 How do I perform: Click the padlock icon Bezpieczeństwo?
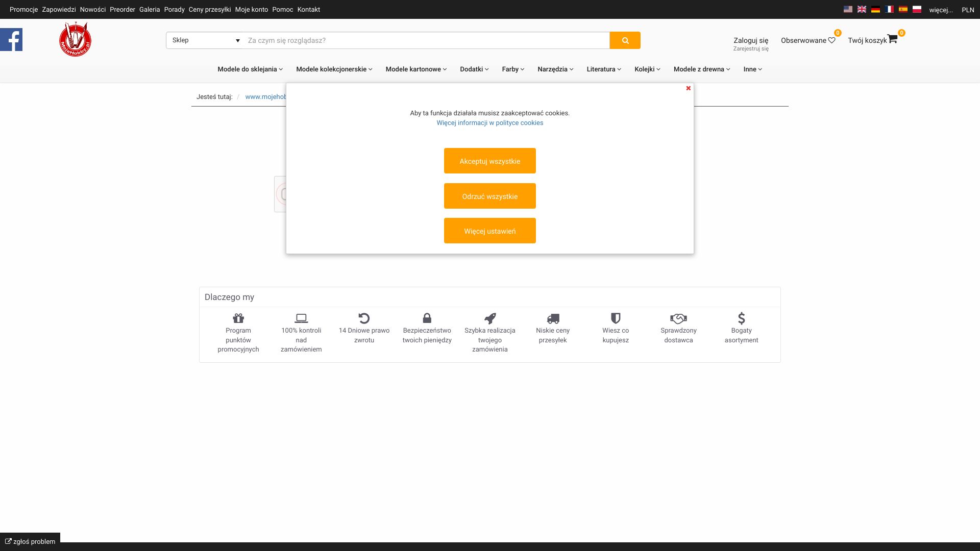coord(427,318)
